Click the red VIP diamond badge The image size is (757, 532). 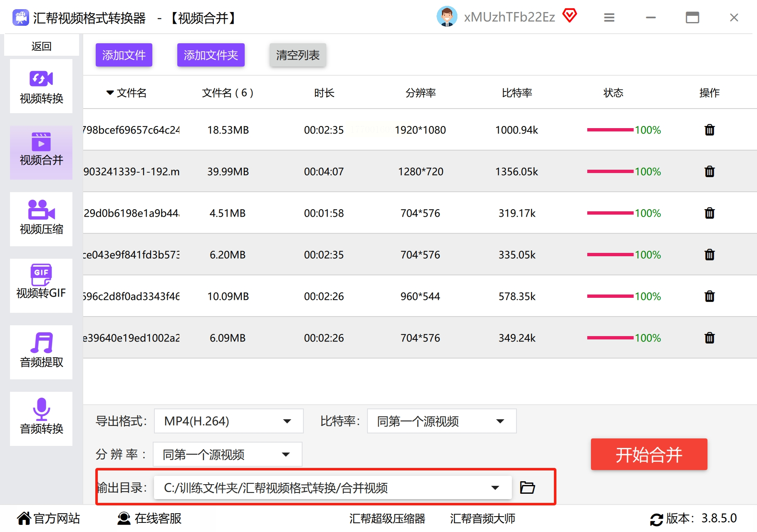(x=570, y=16)
